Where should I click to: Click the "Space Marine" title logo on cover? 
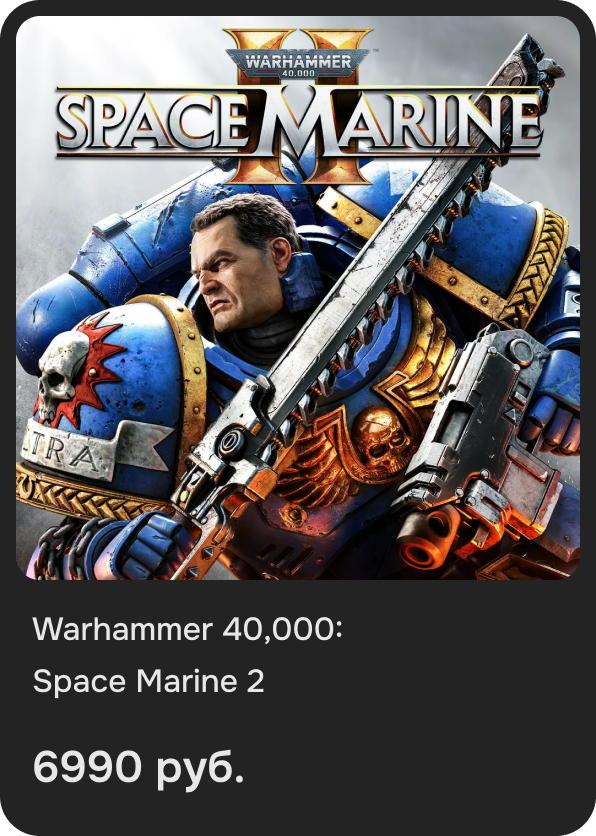[299, 123]
